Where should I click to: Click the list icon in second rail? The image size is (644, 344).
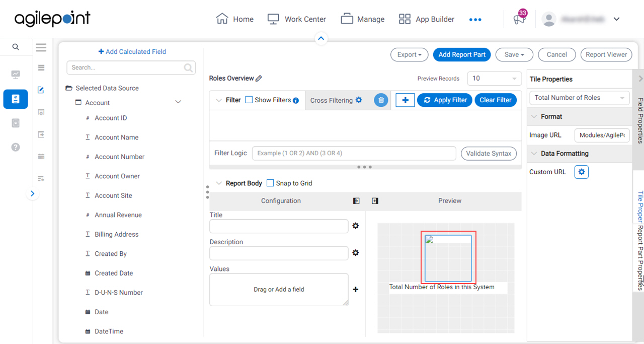(41, 68)
